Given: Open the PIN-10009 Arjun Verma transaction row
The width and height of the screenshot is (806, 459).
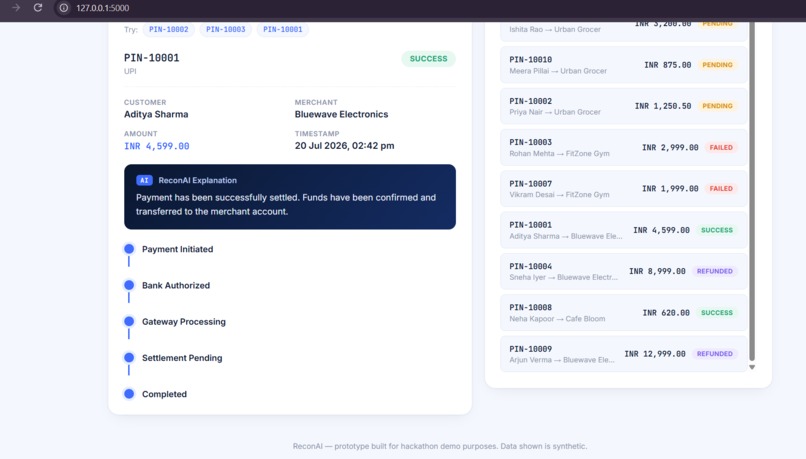Looking at the screenshot, I should point(624,354).
